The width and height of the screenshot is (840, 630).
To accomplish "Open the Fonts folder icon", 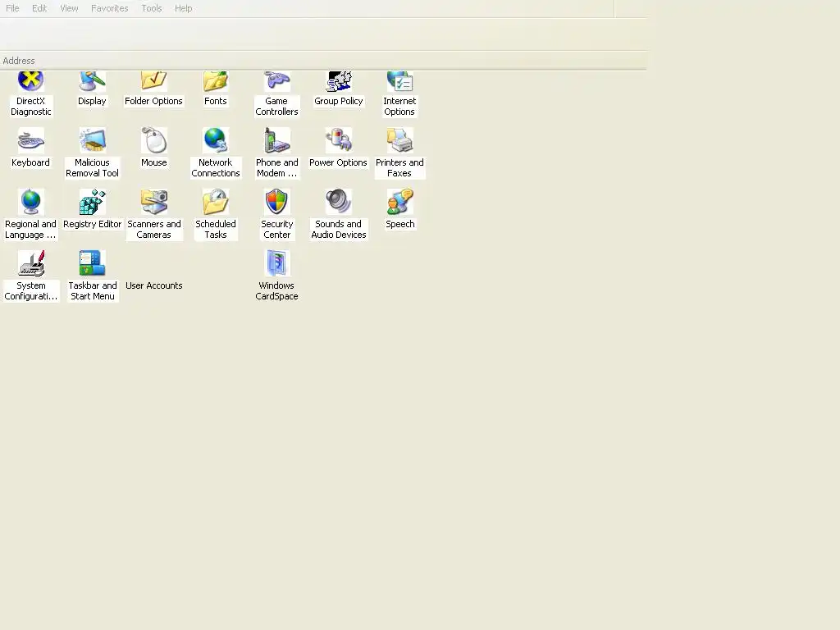I will pyautogui.click(x=216, y=81).
